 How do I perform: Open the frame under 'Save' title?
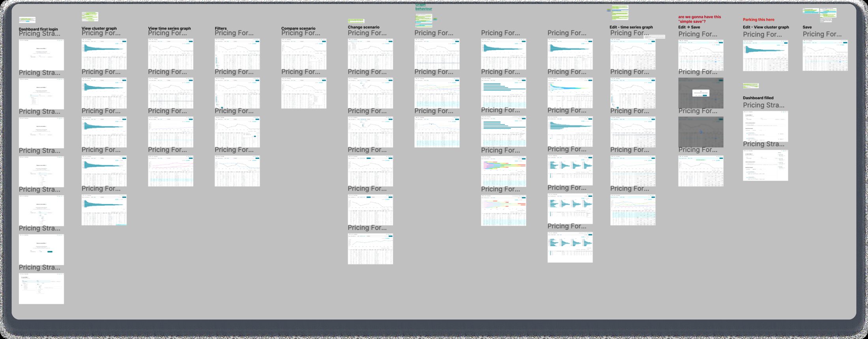825,55
